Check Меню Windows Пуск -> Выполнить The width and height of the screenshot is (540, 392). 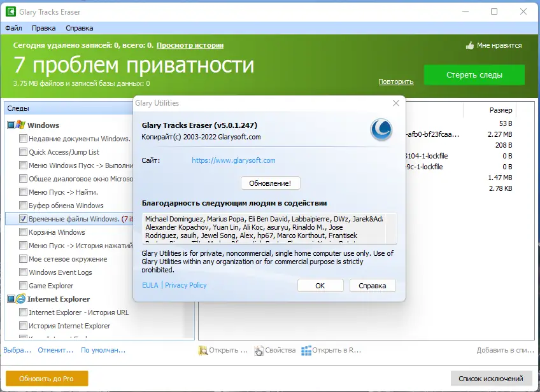point(23,165)
